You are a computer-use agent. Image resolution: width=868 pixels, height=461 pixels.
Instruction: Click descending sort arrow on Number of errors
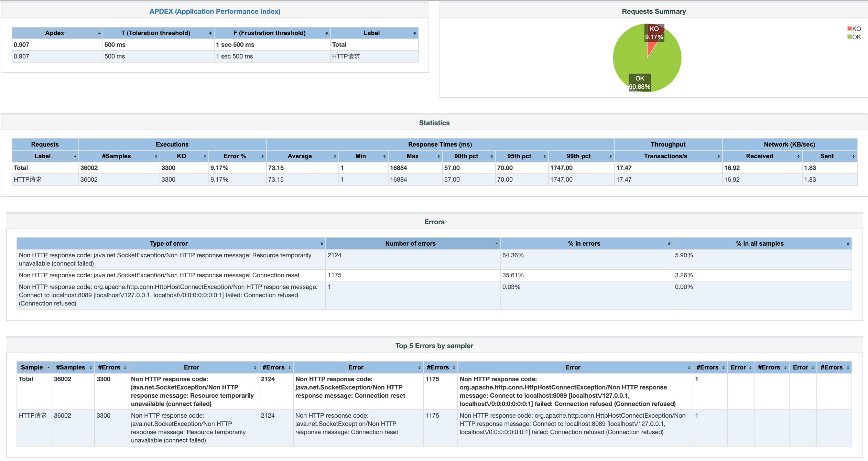point(496,244)
